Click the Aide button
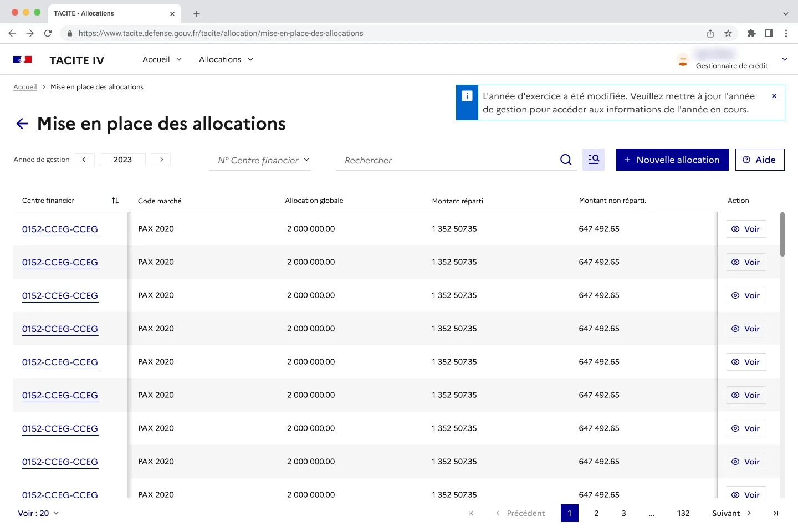Image resolution: width=798 pixels, height=532 pixels. tap(760, 160)
